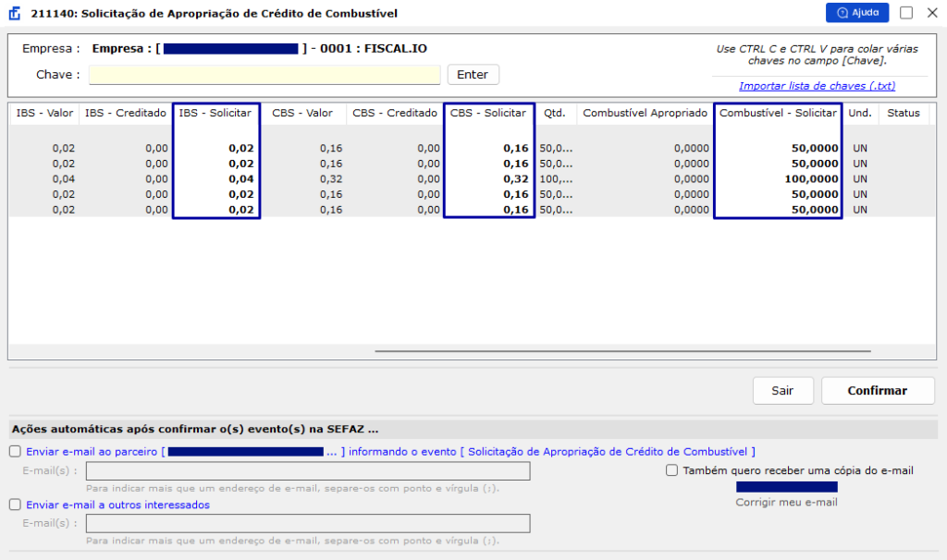Select the Combustível Apropriado column header

(x=645, y=113)
